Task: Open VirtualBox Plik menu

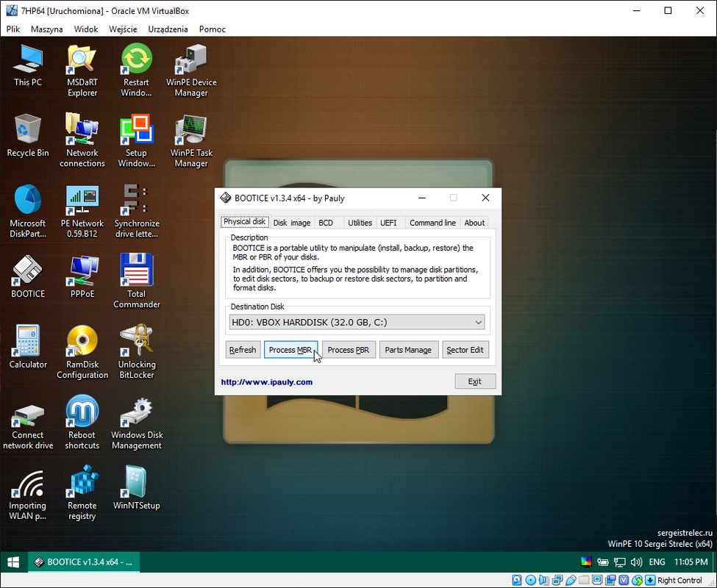Action: click(13, 29)
